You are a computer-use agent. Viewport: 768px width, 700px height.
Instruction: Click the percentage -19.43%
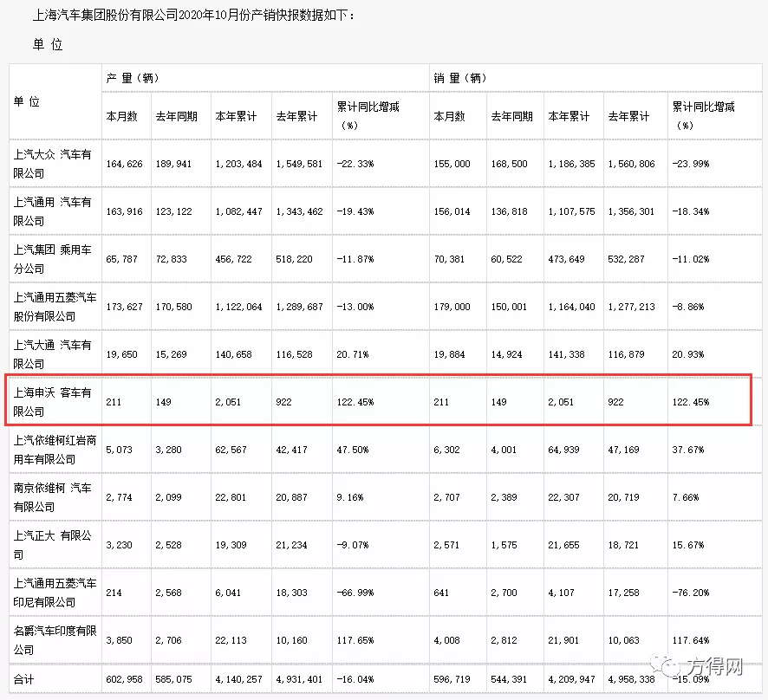pos(355,211)
